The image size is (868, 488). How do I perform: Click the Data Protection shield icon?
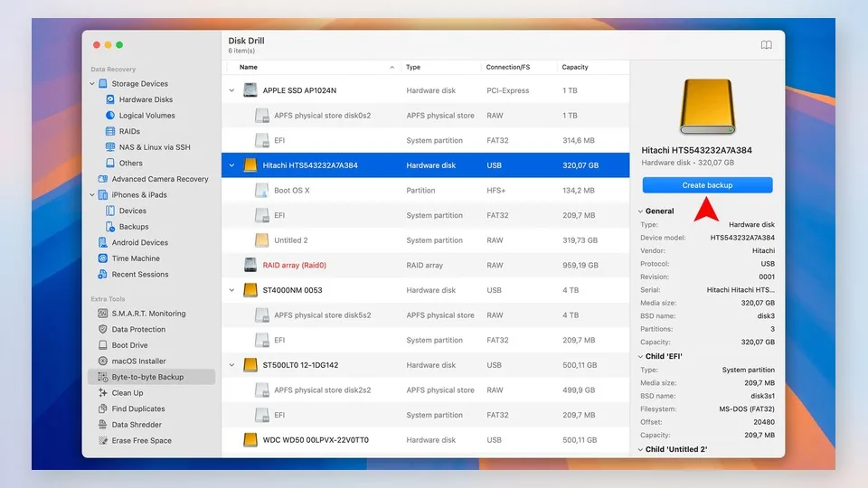(102, 329)
